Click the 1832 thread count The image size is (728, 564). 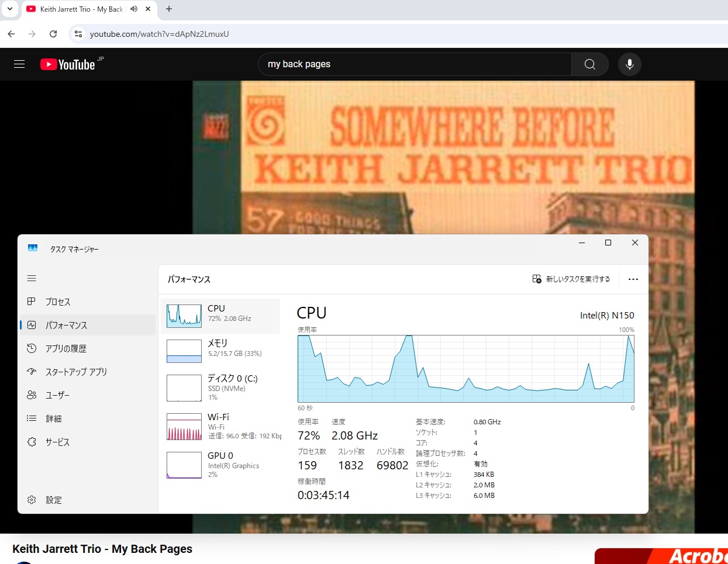(351, 465)
